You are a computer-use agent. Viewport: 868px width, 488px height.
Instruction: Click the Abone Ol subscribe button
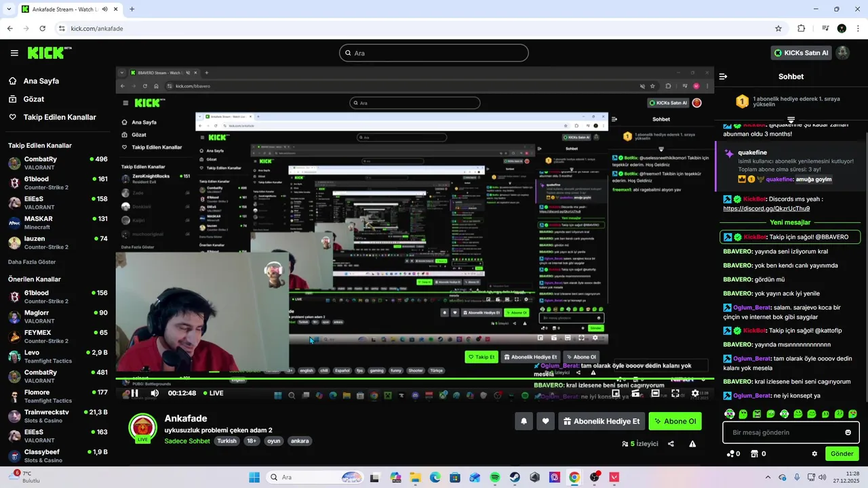(x=675, y=421)
